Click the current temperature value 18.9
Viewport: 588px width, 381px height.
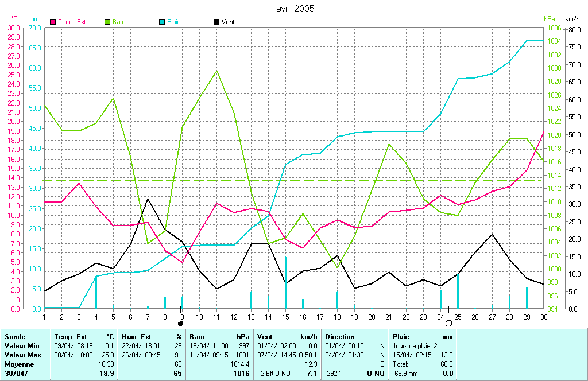click(106, 374)
